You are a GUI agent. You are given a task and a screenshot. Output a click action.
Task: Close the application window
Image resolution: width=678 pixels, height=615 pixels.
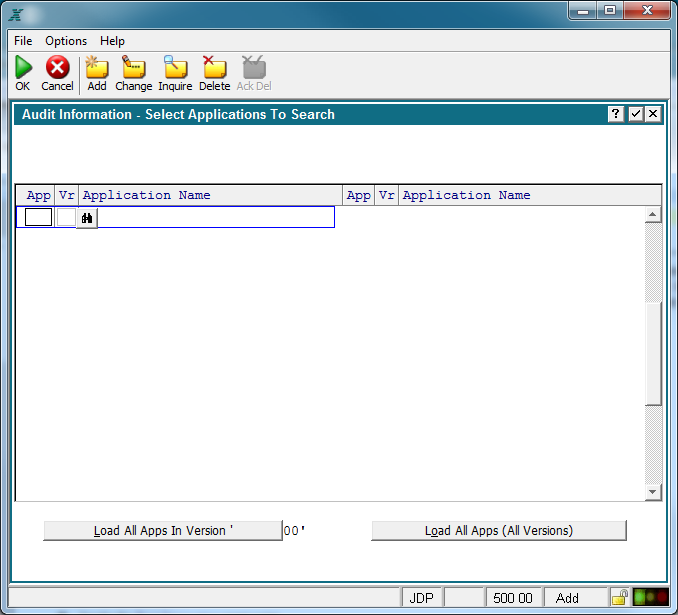tap(647, 10)
